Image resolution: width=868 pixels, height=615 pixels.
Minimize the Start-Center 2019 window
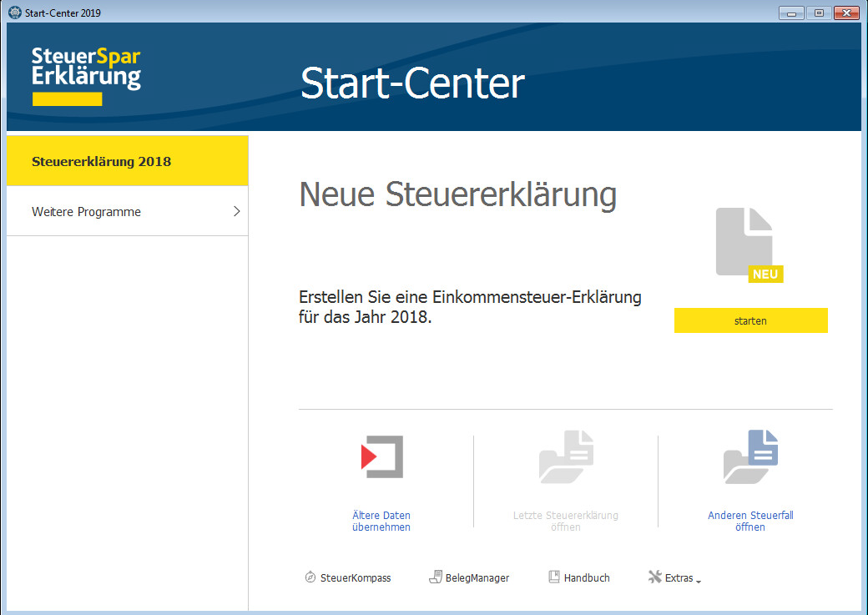tap(791, 13)
